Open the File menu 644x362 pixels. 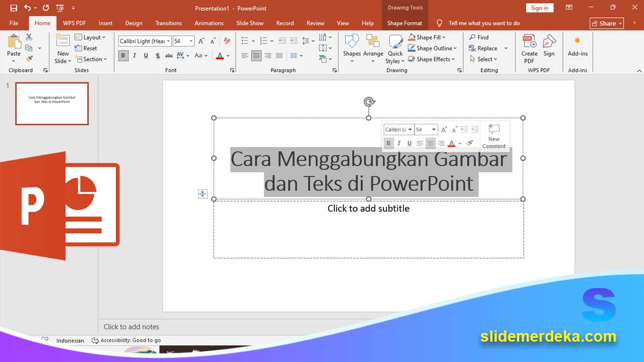tap(14, 23)
